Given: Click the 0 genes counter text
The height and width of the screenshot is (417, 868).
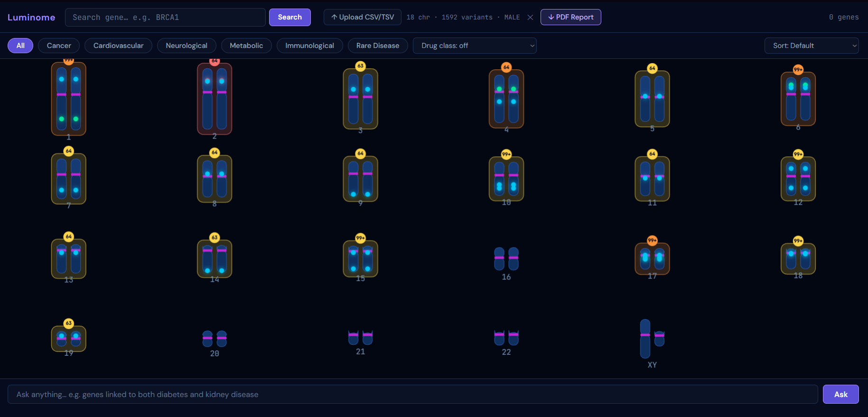Looking at the screenshot, I should (x=844, y=17).
